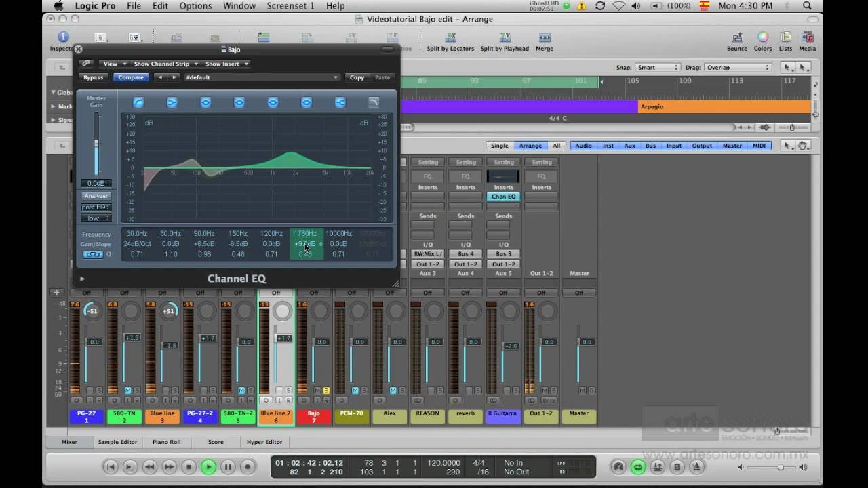
Task: Toggle Bypass on the Channel EQ
Action: 94,77
